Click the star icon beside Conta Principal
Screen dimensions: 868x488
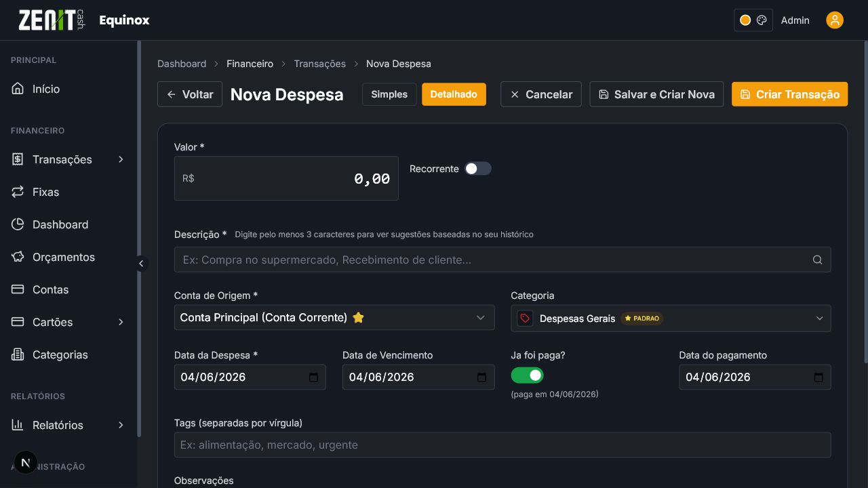(358, 317)
